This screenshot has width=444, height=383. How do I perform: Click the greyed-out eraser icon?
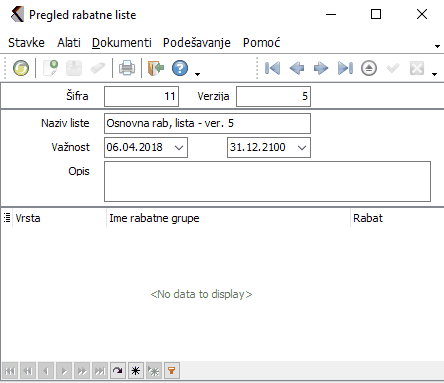pos(98,68)
